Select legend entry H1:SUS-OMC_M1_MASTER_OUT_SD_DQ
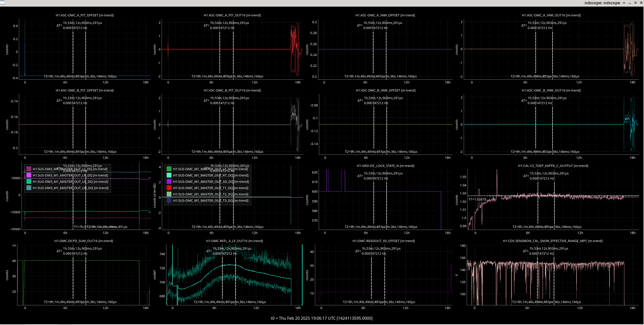Viewport: 644px width, 325px height. (211, 182)
